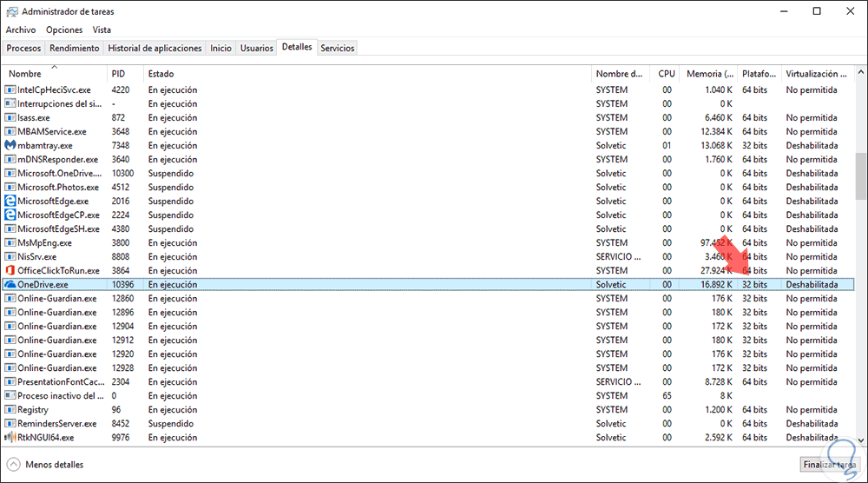868x483 pixels.
Task: Sort by the Virtualización column header
Action: [818, 74]
